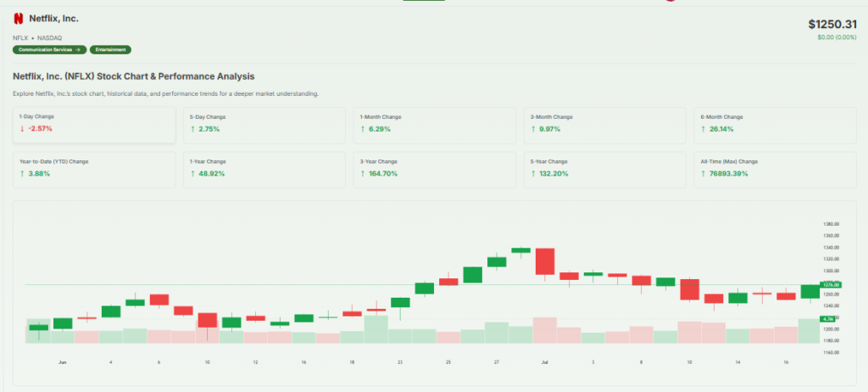
Task: Click the Netflix, Inc. company name heading
Action: pyautogui.click(x=55, y=18)
